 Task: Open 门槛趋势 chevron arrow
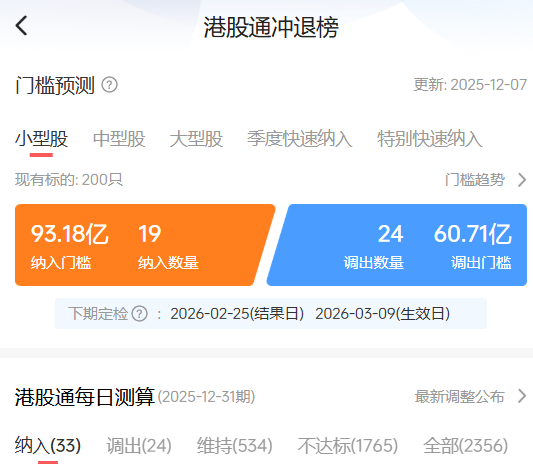point(522,180)
